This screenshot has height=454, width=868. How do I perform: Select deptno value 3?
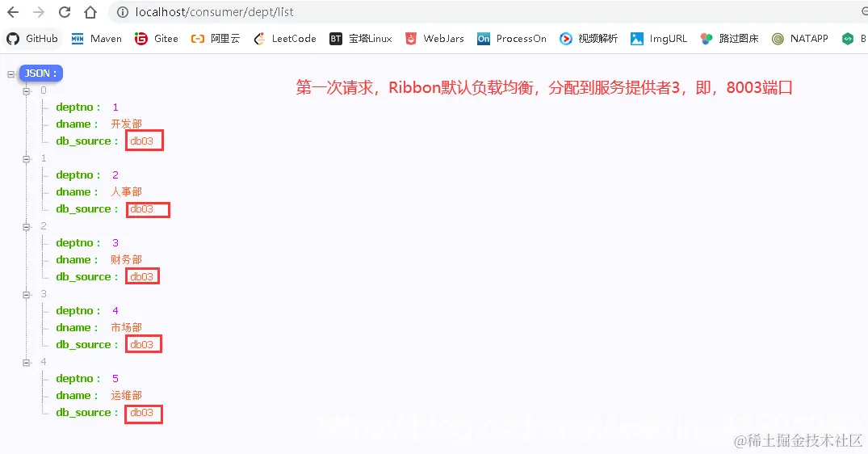point(115,243)
